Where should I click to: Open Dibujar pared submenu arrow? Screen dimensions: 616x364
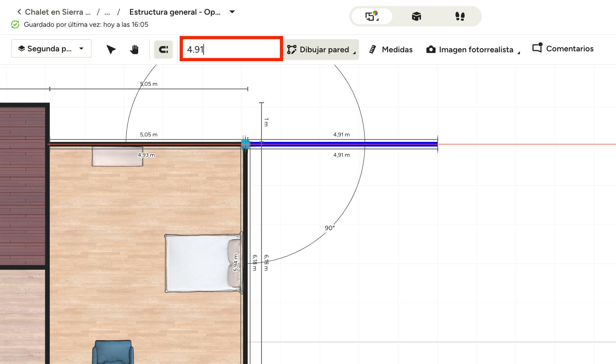click(355, 53)
